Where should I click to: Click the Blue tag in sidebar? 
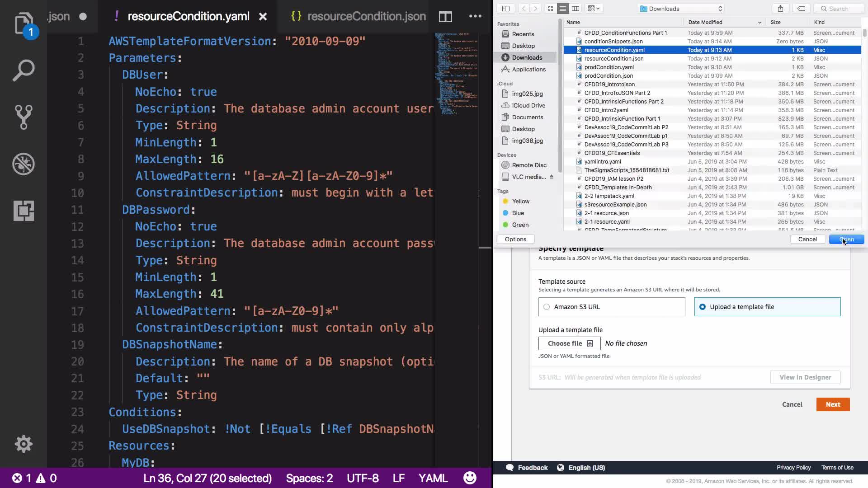518,213
